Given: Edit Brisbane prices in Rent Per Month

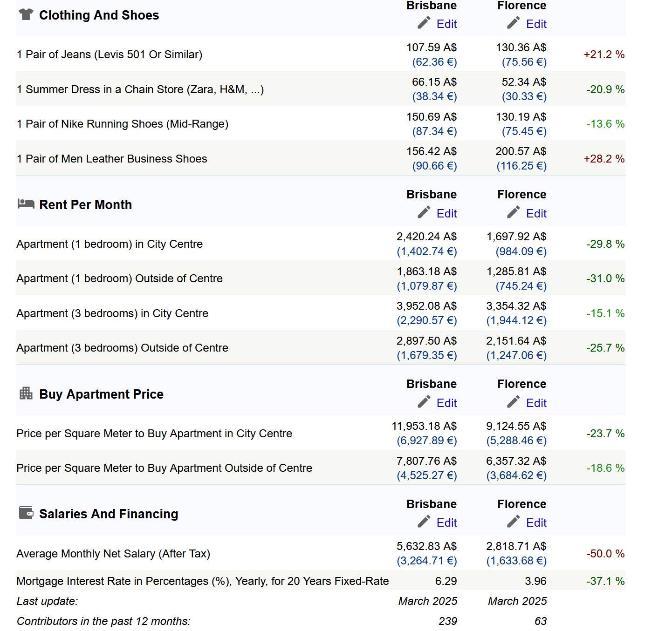Looking at the screenshot, I should click(446, 214).
